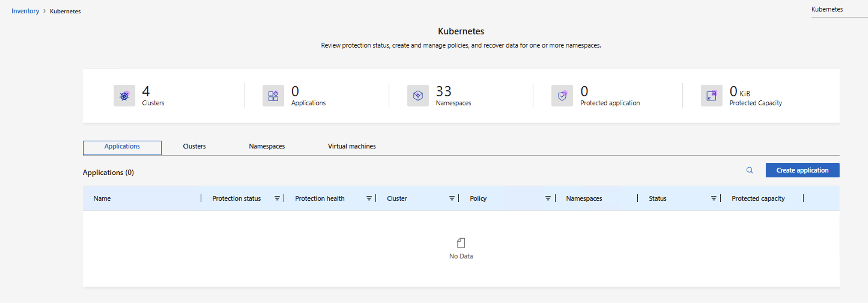The height and width of the screenshot is (303, 868).
Task: Open search for applications table
Action: pos(750,170)
